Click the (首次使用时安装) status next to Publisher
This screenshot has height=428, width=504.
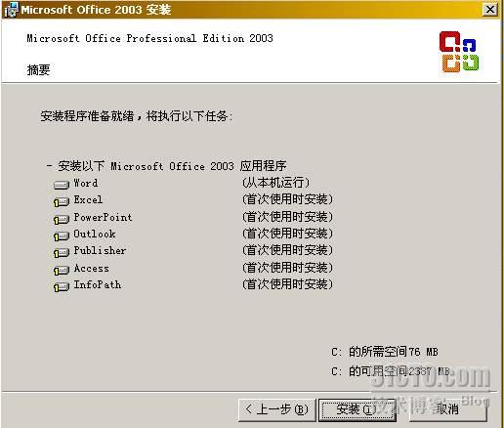tap(287, 250)
